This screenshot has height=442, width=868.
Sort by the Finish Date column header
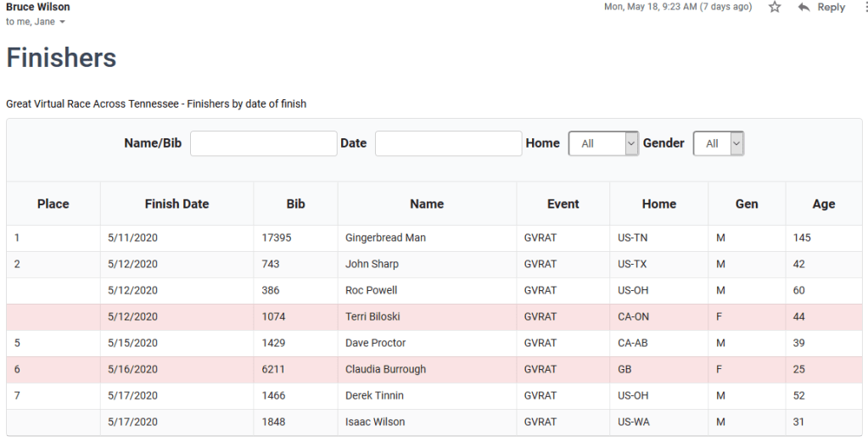176,204
